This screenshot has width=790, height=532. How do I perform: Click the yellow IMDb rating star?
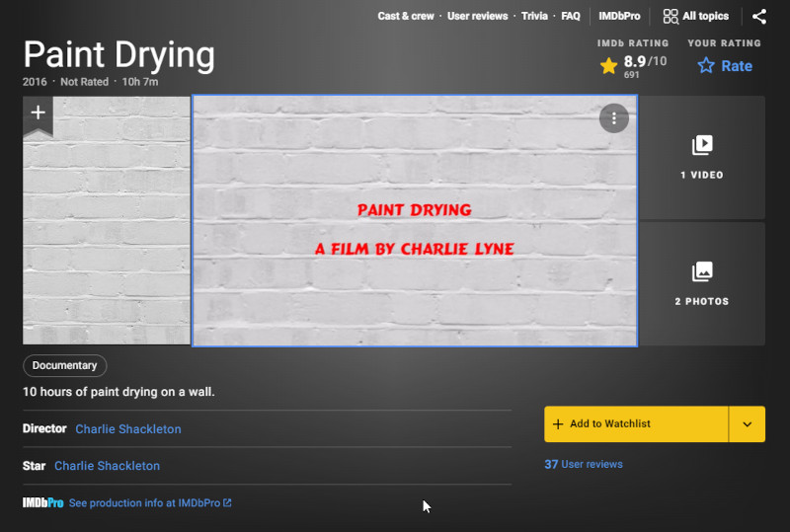coord(609,66)
